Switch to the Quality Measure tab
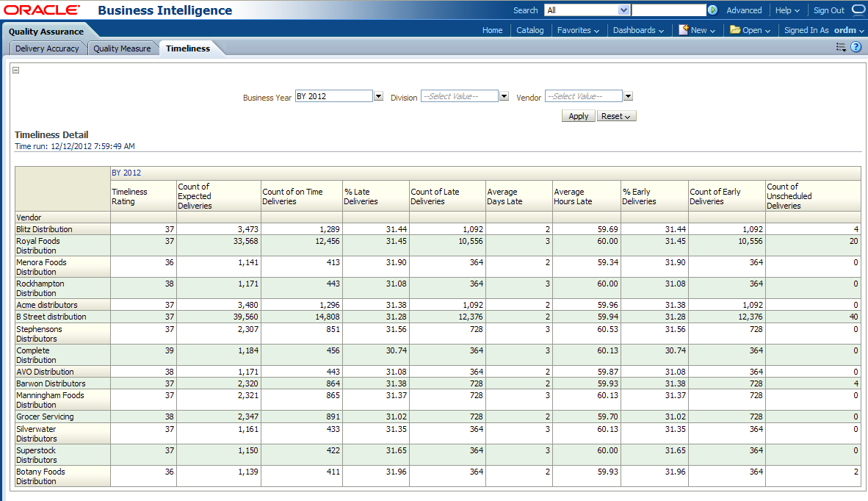Screen dimensions: 868x501 (122, 48)
